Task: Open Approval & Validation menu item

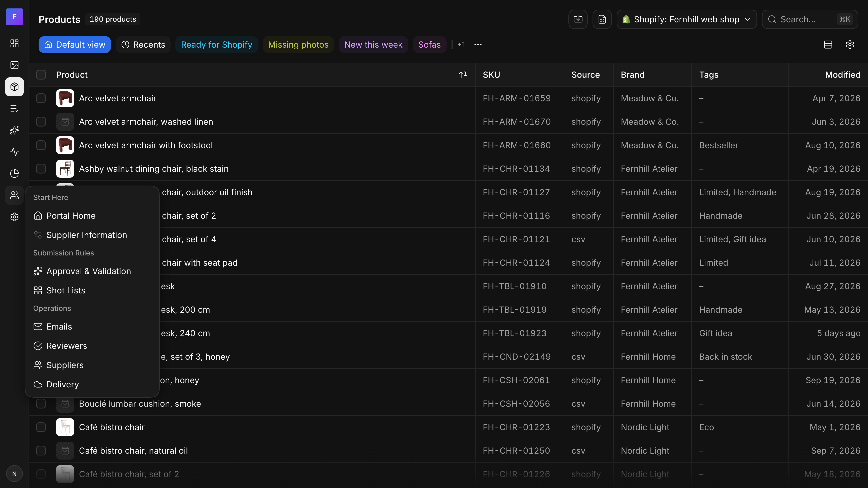Action: coord(92,271)
